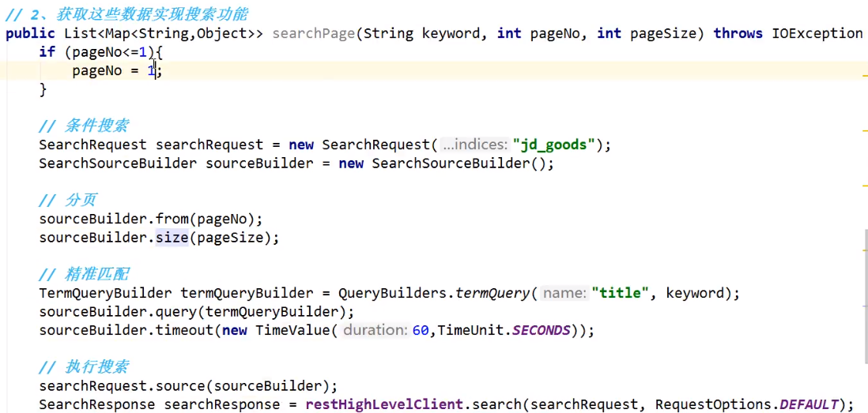This screenshot has width=868, height=413.
Task: Click the "// 分页" comment line
Action: (x=68, y=200)
